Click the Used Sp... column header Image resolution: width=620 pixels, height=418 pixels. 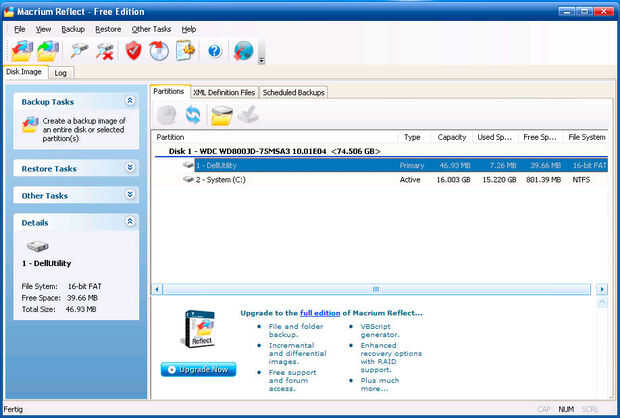(494, 137)
